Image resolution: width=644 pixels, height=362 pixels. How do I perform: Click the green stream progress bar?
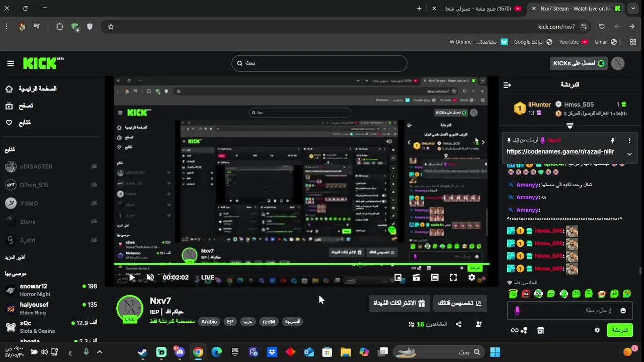[x=301, y=264]
